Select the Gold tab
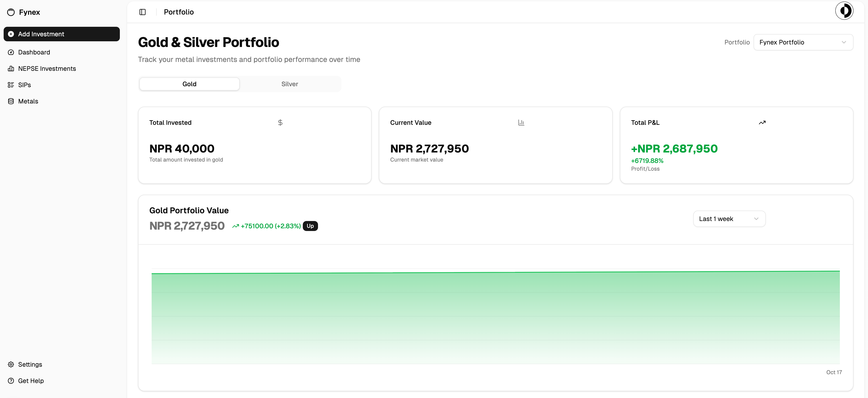Image resolution: width=868 pixels, height=398 pixels. coord(189,84)
